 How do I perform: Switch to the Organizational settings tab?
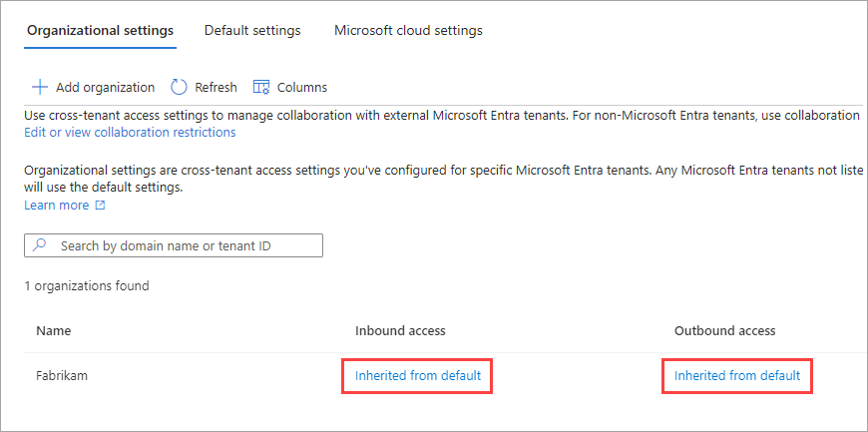pos(100,31)
